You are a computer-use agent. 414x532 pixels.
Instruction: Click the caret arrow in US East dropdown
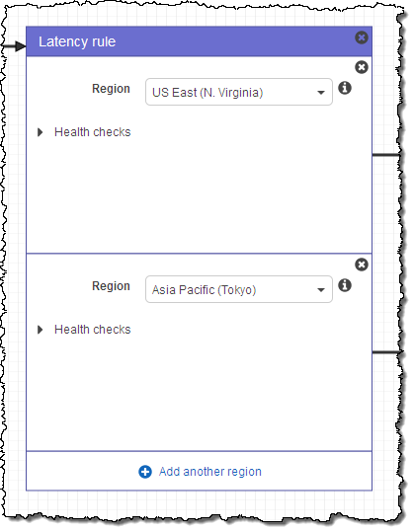(x=320, y=93)
